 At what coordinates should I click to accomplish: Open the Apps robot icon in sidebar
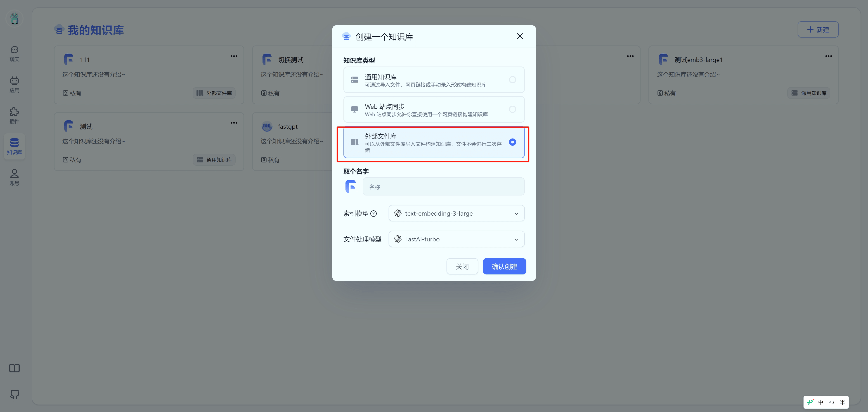(x=14, y=81)
